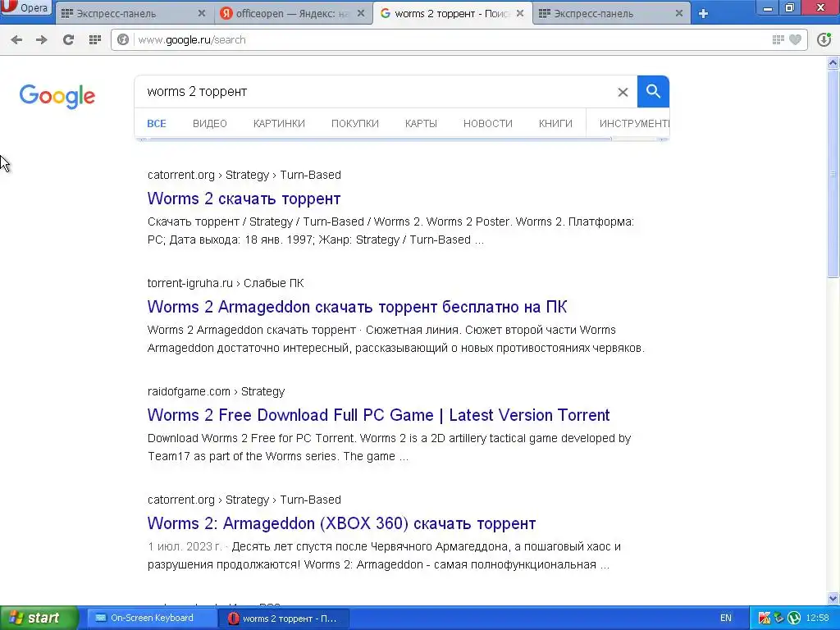This screenshot has width=840, height=630.
Task: Click the Google search box with worms 2 торрент
Action: point(375,92)
